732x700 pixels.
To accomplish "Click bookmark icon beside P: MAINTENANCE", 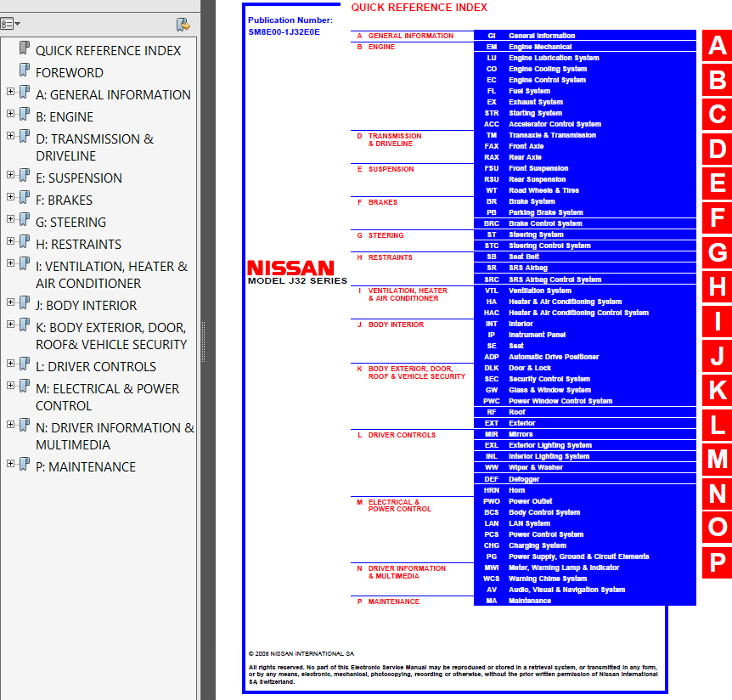I will click(x=25, y=465).
